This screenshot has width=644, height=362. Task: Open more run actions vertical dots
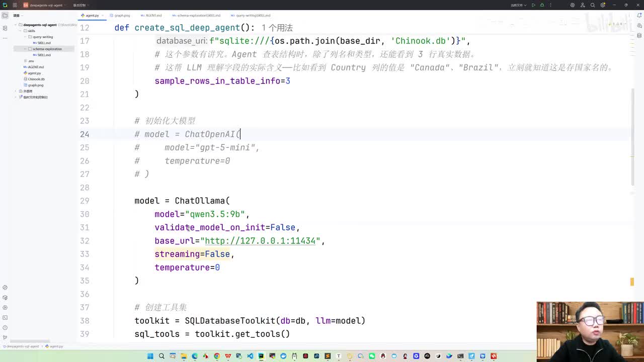pyautogui.click(x=550, y=5)
